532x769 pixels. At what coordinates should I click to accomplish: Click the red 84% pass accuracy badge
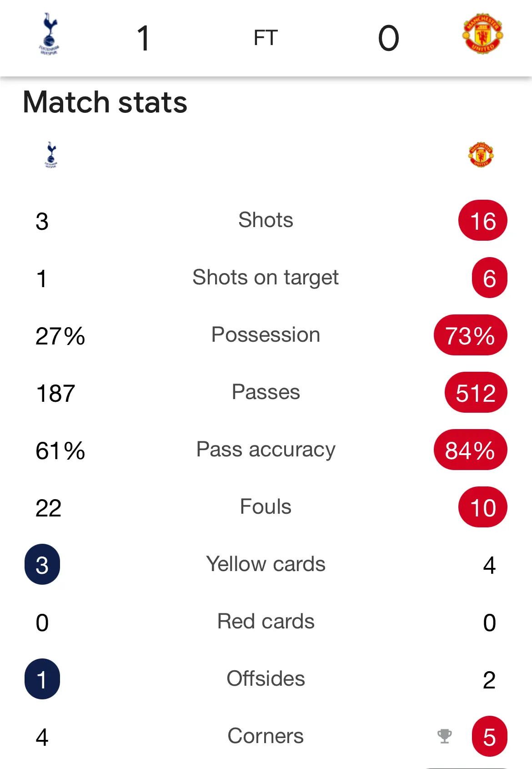pos(471,450)
